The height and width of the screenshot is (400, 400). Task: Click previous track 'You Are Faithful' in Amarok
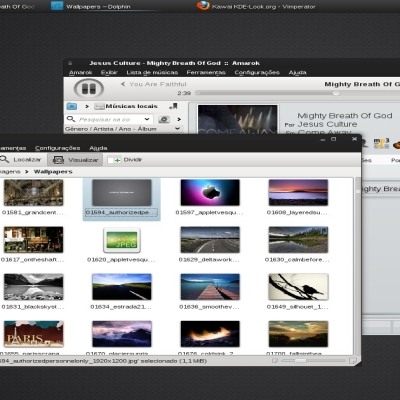tap(154, 84)
